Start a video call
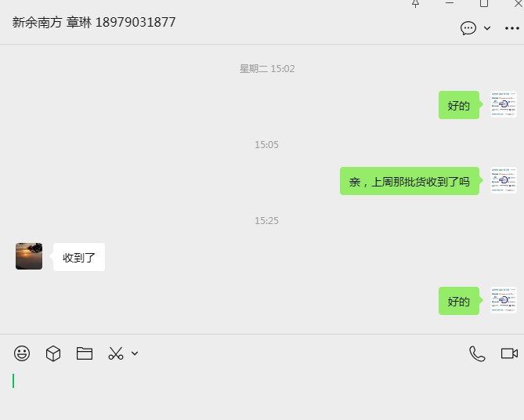This screenshot has height=420, width=524. tap(509, 353)
